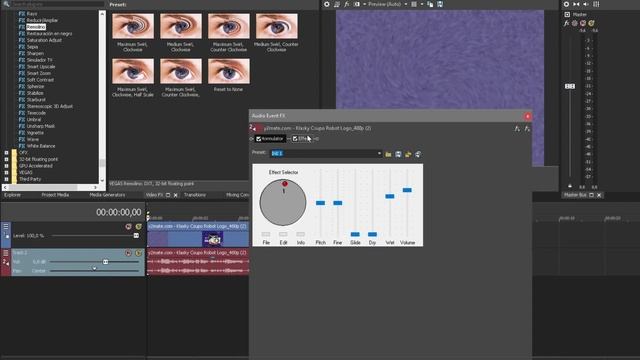Click the downmix output icon in Master Bus
The height and width of the screenshot is (360, 640).
pos(576,4)
